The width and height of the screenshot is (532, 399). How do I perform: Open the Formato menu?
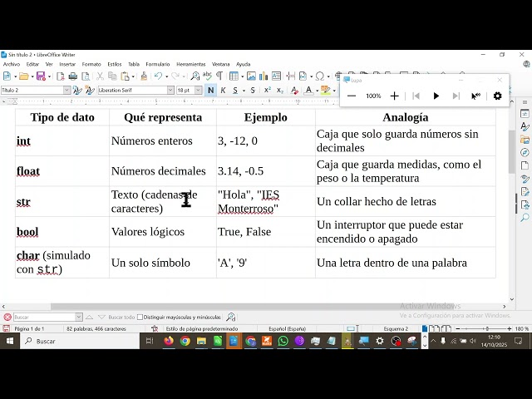[91, 64]
